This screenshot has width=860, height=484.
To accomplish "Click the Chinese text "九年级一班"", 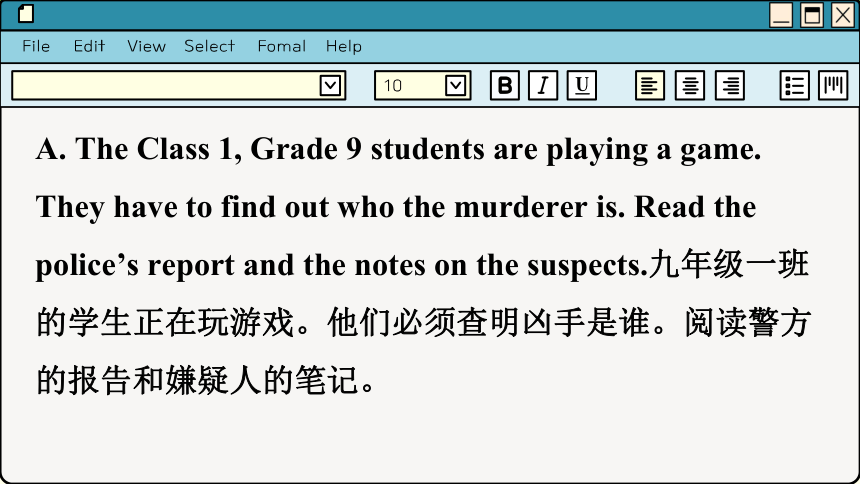I will click(728, 264).
